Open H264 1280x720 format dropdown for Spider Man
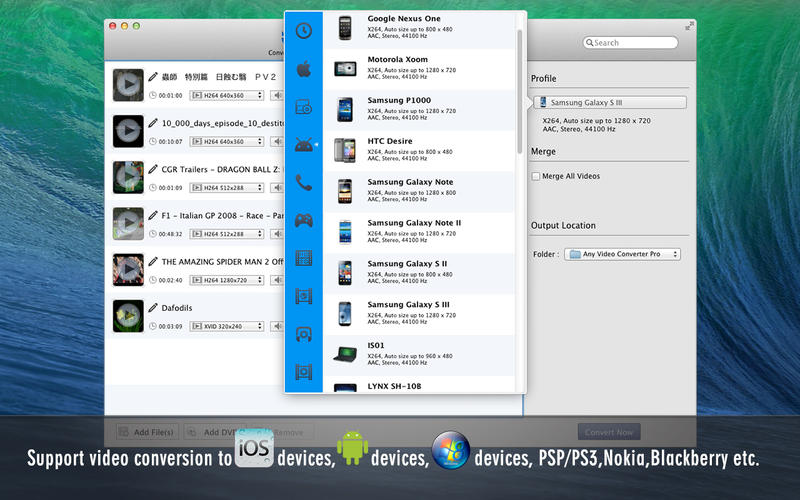This screenshot has height=500, width=800. (228, 280)
